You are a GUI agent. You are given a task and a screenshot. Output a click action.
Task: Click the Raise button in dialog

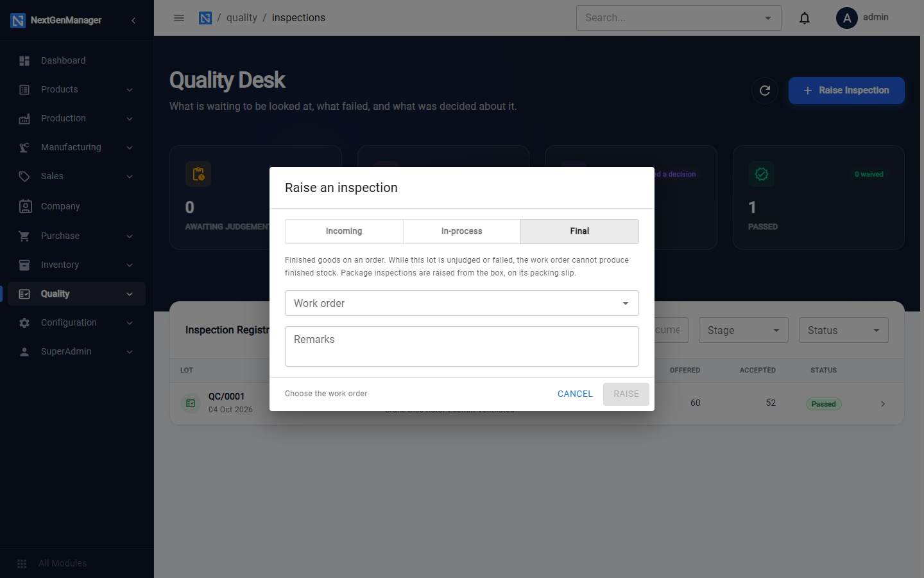pyautogui.click(x=626, y=394)
